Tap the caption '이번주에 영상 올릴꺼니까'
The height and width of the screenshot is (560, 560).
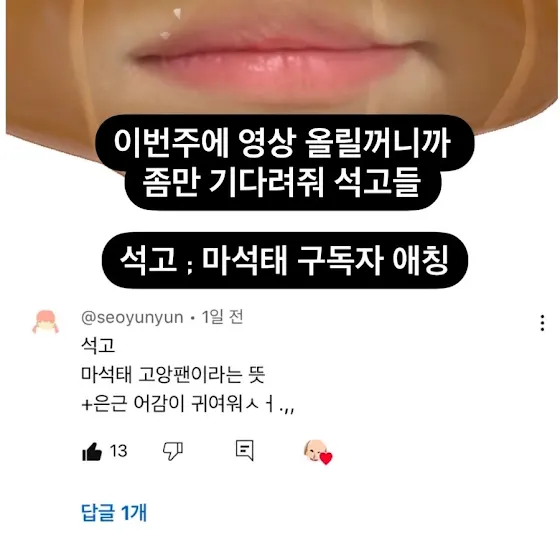[282, 144]
